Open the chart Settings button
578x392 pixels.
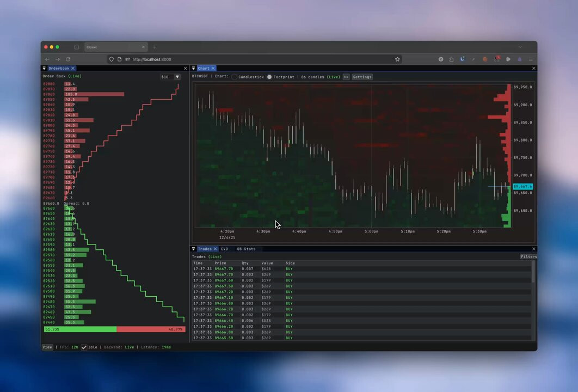click(362, 77)
